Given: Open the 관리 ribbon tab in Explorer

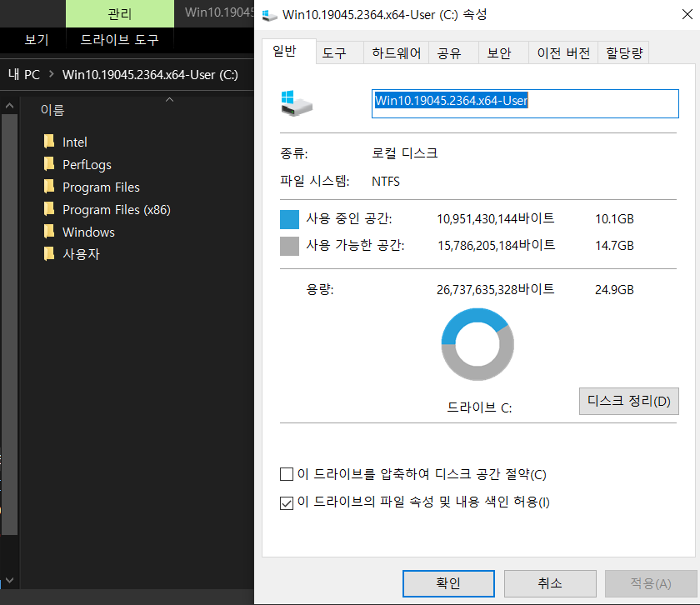Looking at the screenshot, I should point(120,14).
